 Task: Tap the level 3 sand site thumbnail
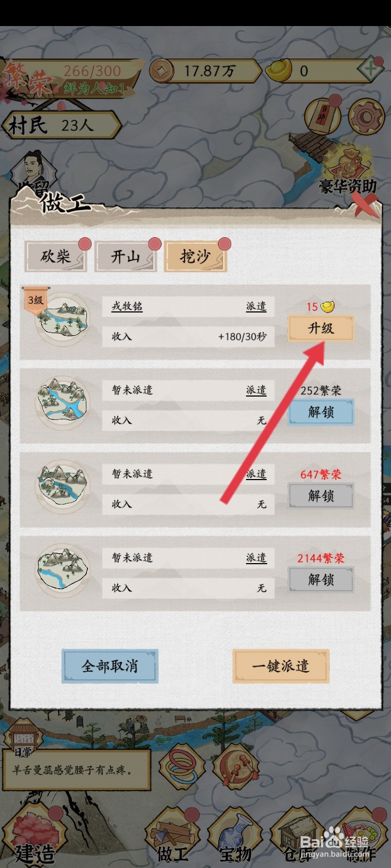[62, 320]
